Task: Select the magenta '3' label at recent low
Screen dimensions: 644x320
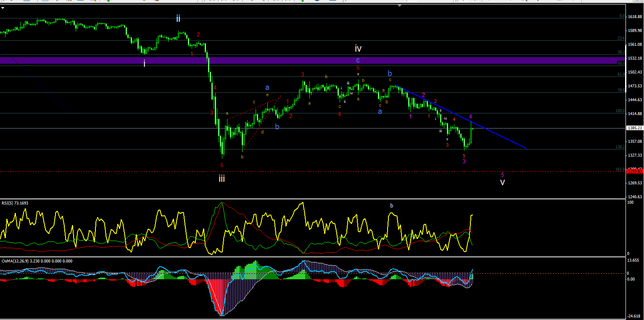Action: (x=464, y=161)
